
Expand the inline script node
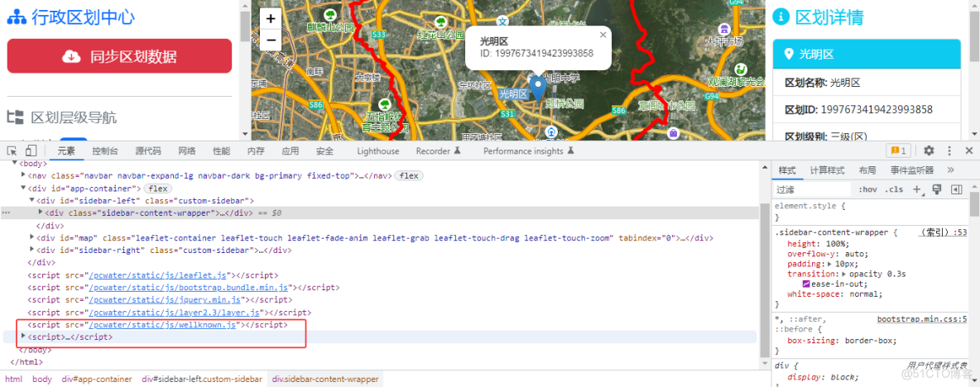tap(23, 337)
